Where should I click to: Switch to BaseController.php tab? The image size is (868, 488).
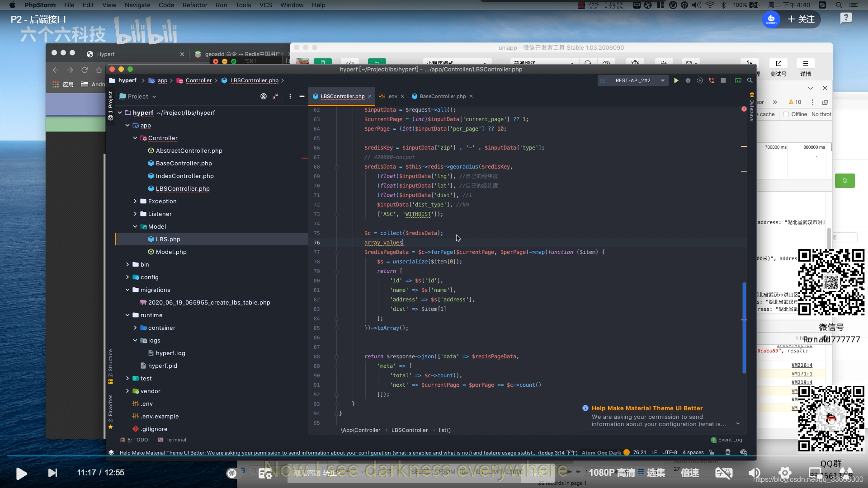click(x=442, y=96)
